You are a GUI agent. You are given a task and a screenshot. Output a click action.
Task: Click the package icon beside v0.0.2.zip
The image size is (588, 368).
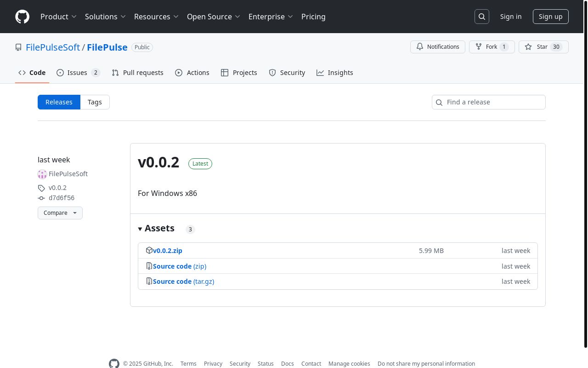pyautogui.click(x=149, y=250)
